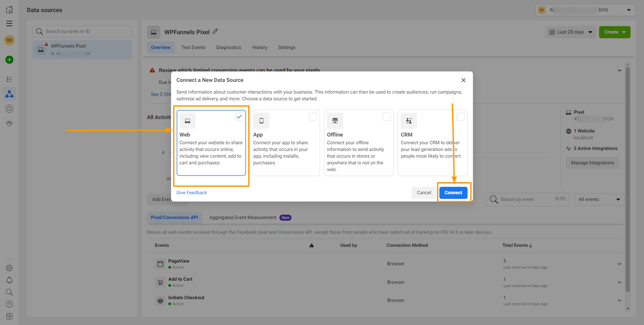
Task: Select WPFunnels Pixel in data source list
Action: [82, 50]
